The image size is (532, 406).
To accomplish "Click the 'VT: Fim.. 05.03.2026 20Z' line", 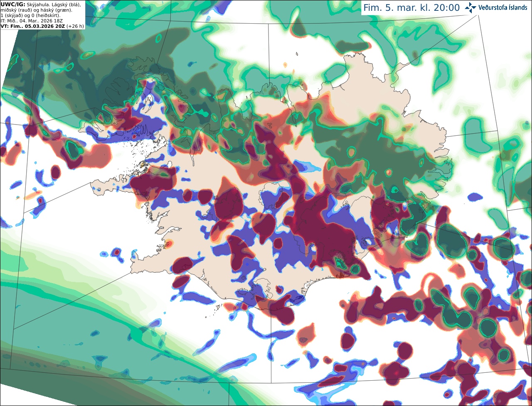I will [33, 26].
